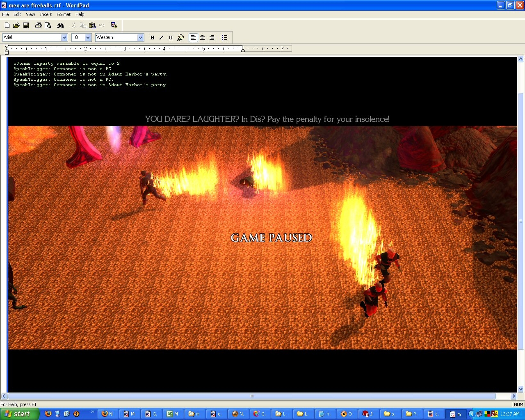525x420 pixels.
Task: Center-align the paragraph text
Action: [203, 37]
